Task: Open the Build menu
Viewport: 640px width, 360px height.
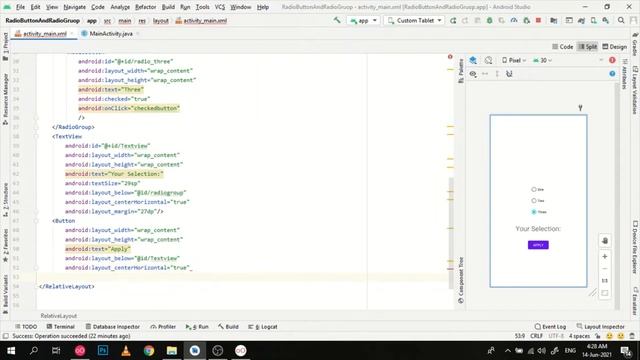Action: tap(168, 7)
